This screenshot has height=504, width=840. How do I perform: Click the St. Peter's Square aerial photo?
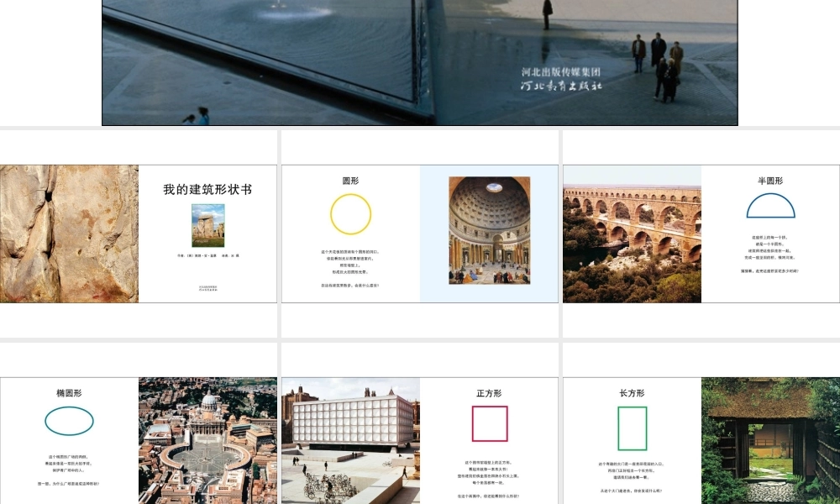click(x=207, y=441)
